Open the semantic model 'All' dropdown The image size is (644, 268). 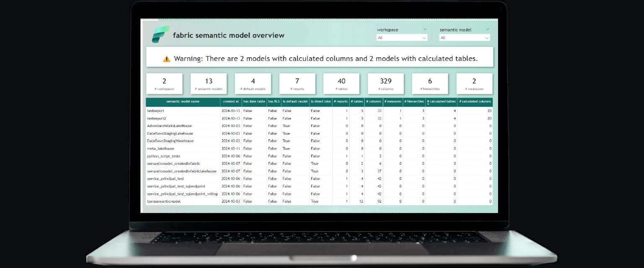pos(464,37)
